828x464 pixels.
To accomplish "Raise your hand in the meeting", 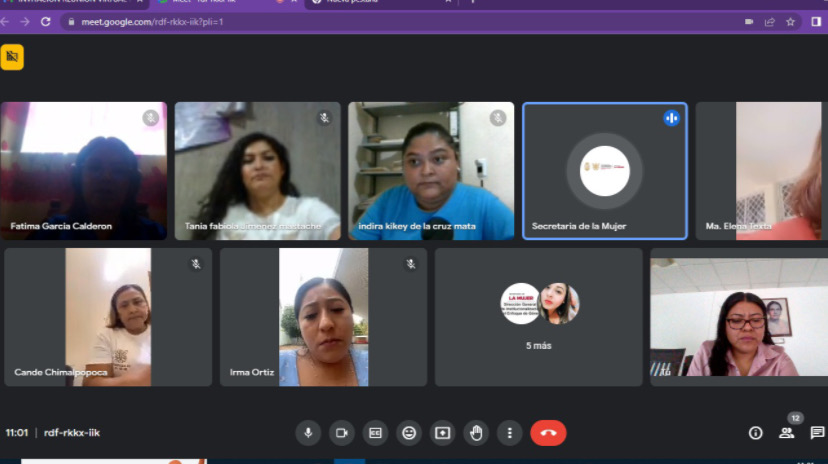I will (477, 433).
